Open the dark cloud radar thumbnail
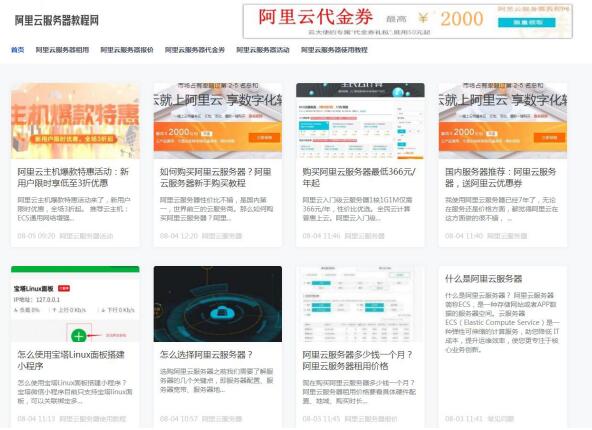592x430 pixels. point(217,304)
